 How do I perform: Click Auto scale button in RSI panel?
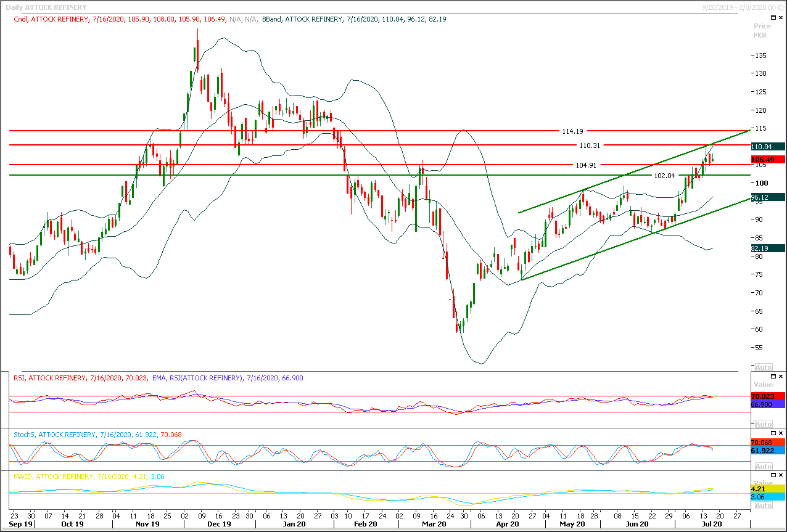(x=763, y=424)
